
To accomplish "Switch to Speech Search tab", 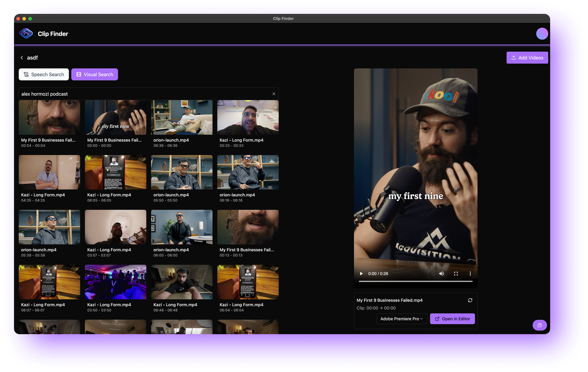I will point(44,74).
